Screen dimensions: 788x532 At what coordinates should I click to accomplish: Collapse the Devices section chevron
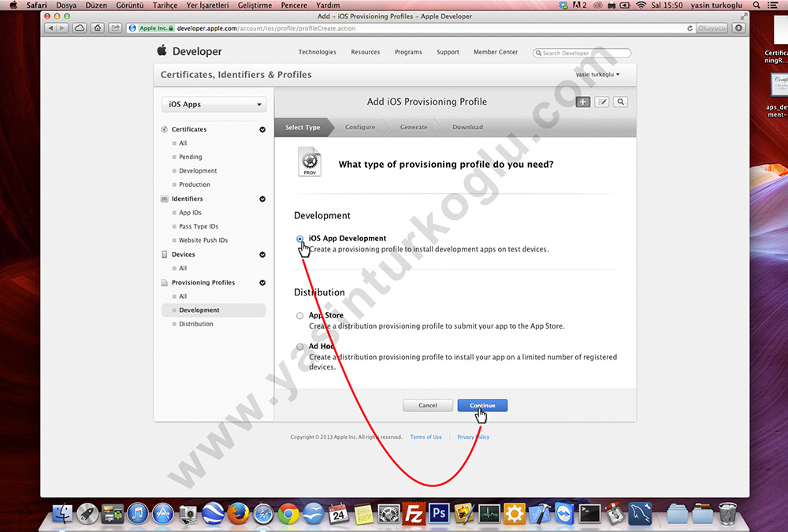point(262,255)
